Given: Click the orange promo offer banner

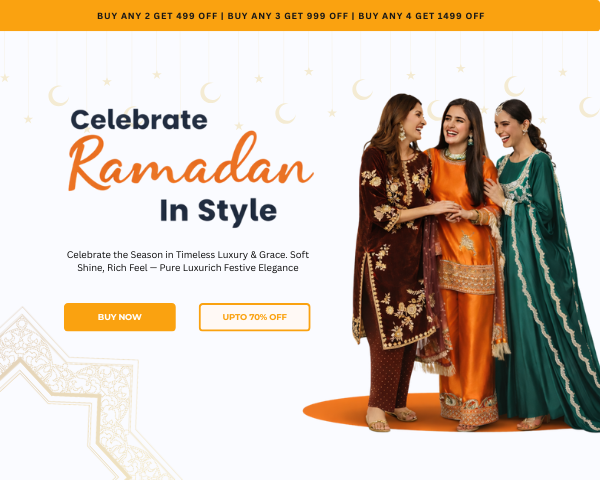Looking at the screenshot, I should [x=300, y=15].
